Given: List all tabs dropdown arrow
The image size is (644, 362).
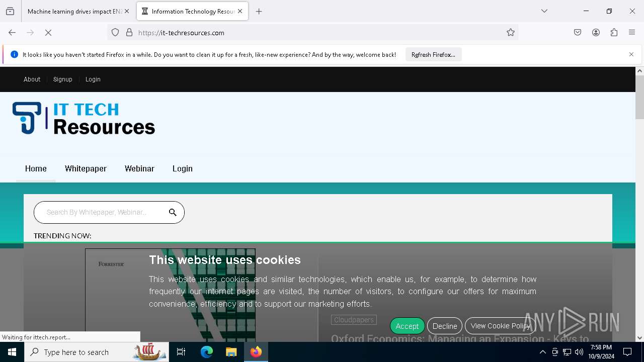Looking at the screenshot, I should click(x=544, y=11).
